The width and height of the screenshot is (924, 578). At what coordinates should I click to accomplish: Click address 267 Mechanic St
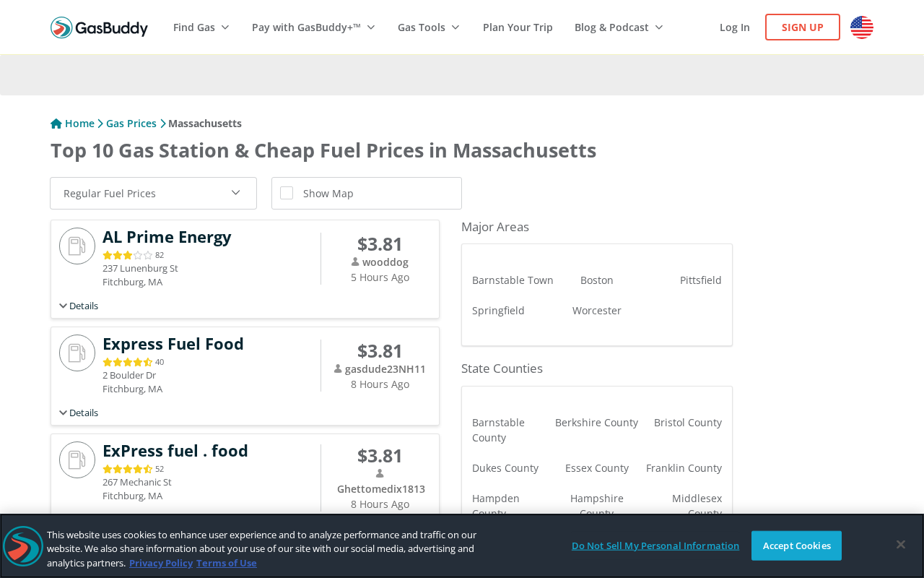point(137,482)
